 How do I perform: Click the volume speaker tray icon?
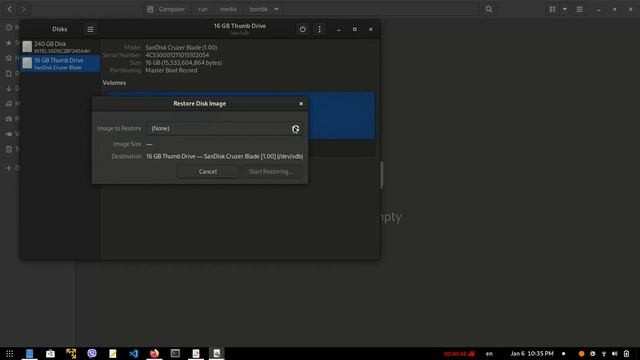(x=615, y=353)
